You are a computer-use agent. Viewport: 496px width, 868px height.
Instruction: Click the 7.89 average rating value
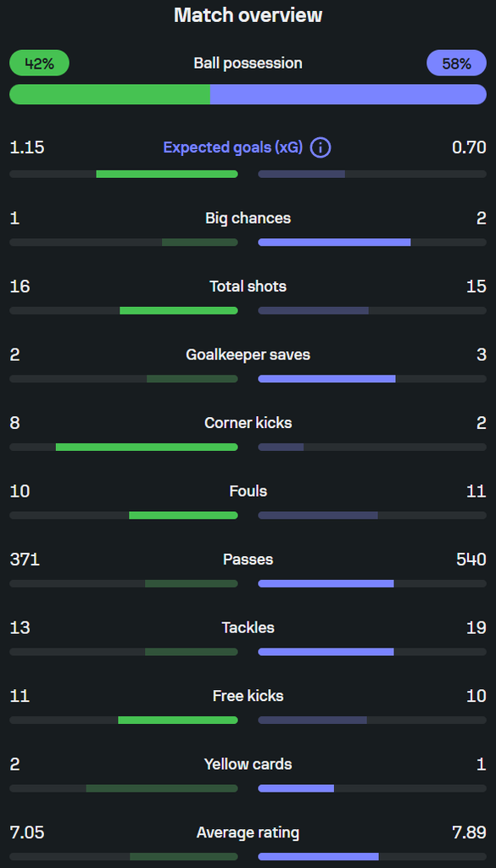point(470,832)
